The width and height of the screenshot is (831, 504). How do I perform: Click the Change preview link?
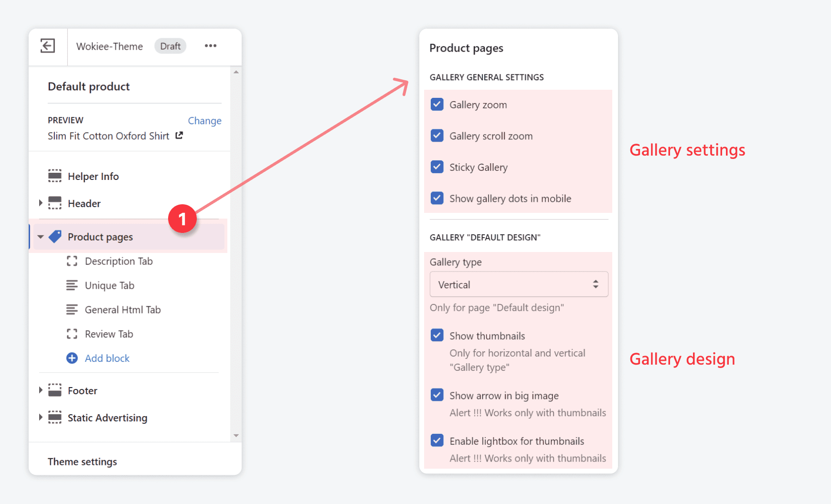point(204,120)
